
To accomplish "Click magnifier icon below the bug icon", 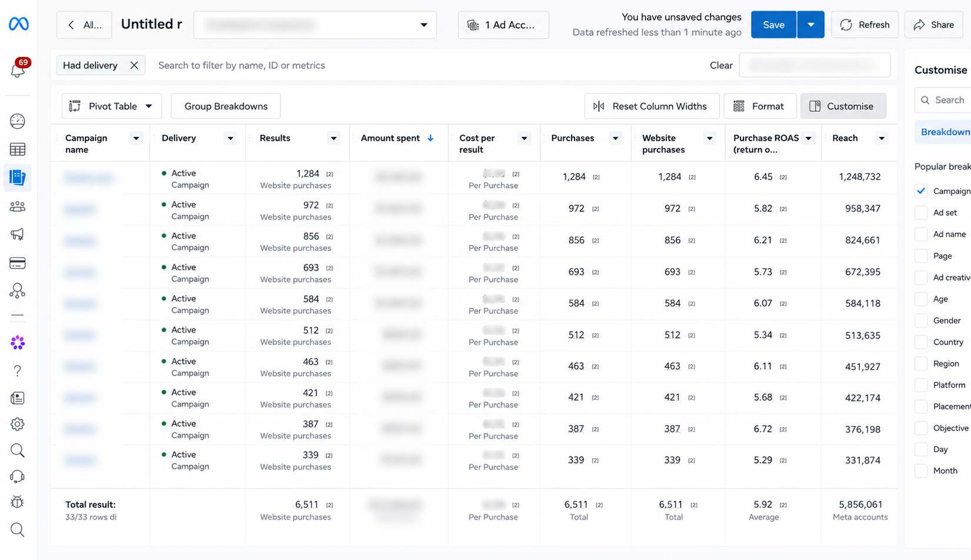I will pyautogui.click(x=18, y=530).
